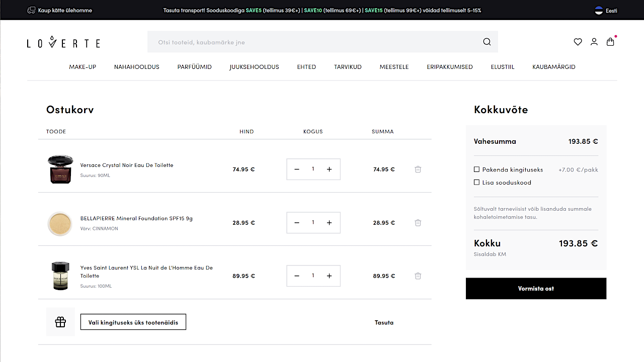Open the ELUSTIIL menu
The width and height of the screenshot is (644, 362).
pos(503,67)
